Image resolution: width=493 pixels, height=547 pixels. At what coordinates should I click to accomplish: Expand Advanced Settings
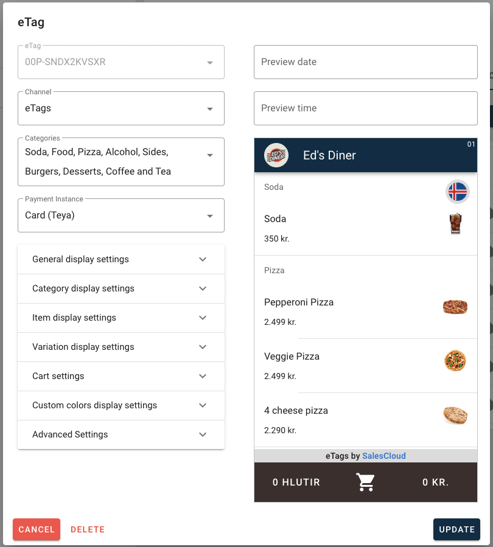point(121,435)
